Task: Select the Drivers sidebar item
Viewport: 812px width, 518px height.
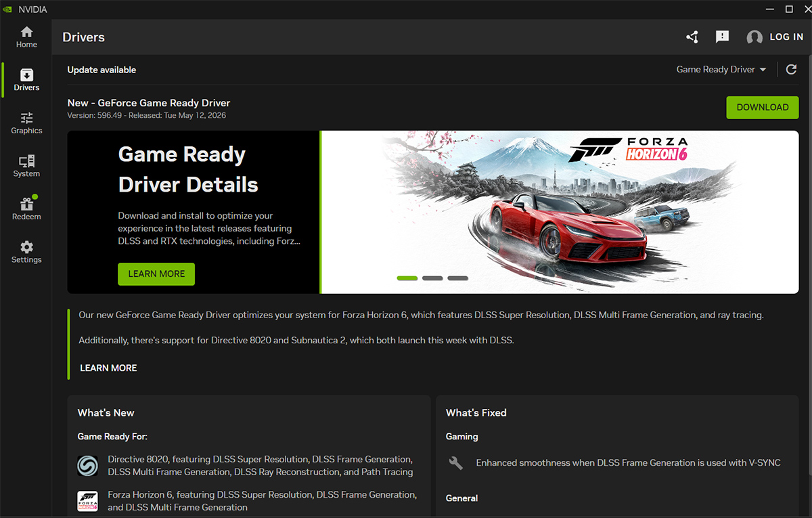Action: [26, 80]
